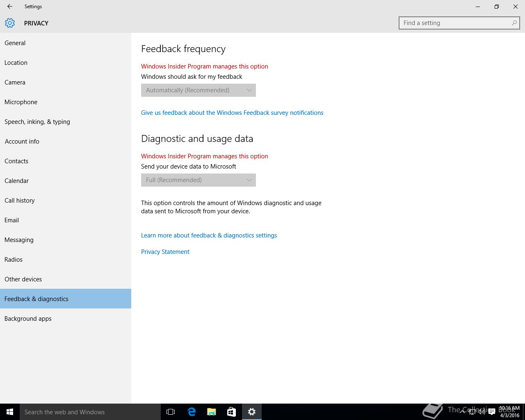Click the Feedback frequency heading
Screen dimensions: 525x420
(x=183, y=49)
